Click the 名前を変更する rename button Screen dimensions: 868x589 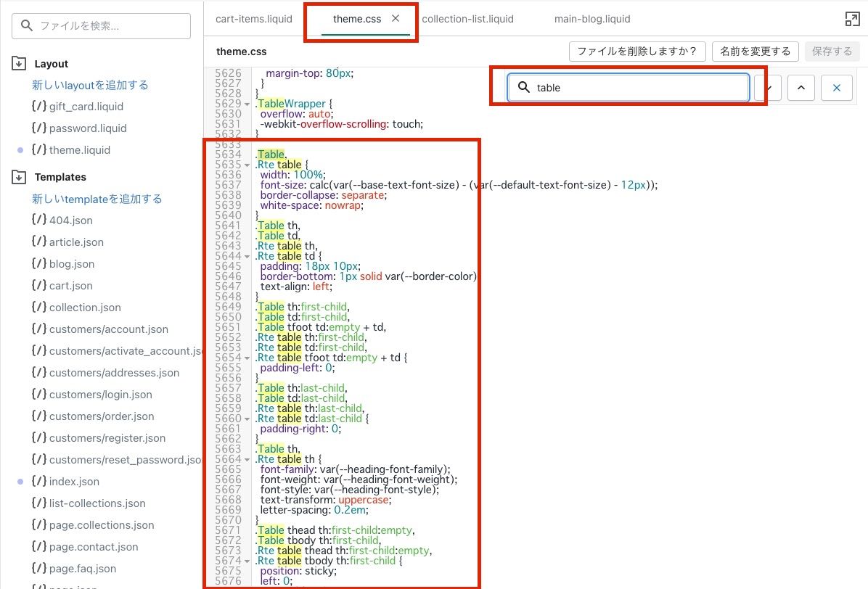pyautogui.click(x=755, y=52)
